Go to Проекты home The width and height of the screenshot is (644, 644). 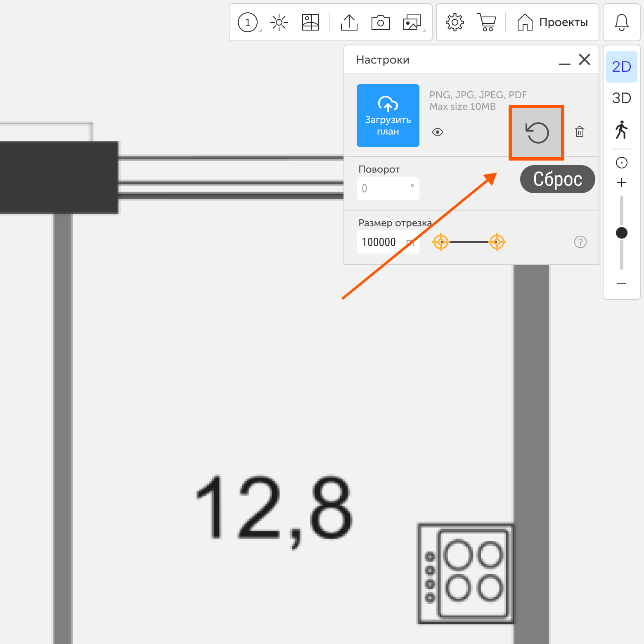pos(553,22)
